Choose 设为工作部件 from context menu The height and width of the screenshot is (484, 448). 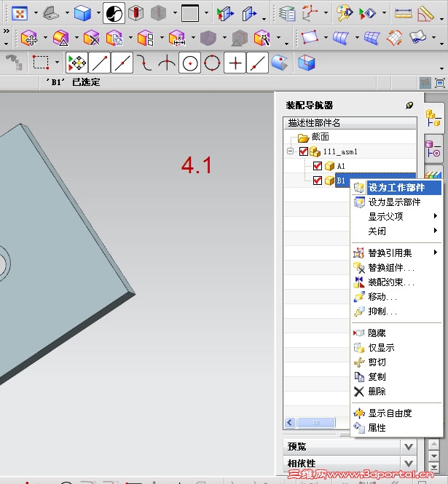point(397,187)
